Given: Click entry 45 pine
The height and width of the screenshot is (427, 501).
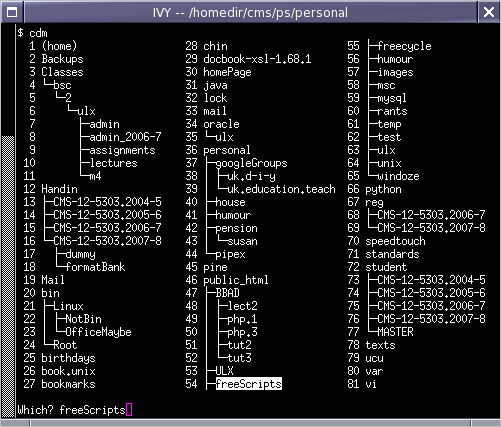Looking at the screenshot, I should 215,267.
